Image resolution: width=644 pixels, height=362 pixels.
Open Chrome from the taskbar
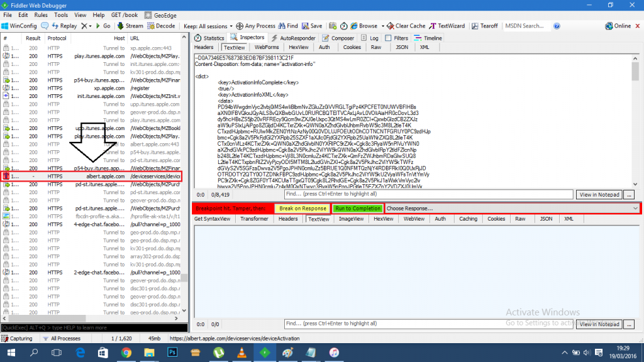coord(126,353)
